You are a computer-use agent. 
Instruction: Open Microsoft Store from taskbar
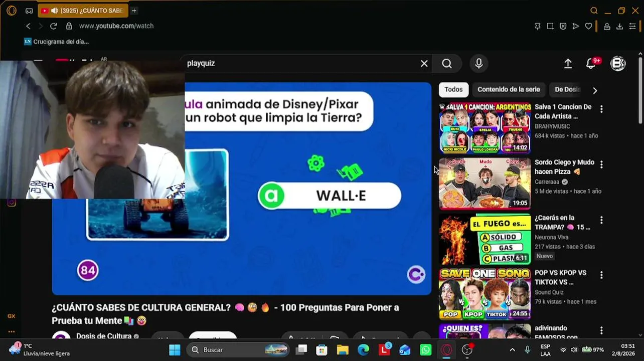pos(321,349)
